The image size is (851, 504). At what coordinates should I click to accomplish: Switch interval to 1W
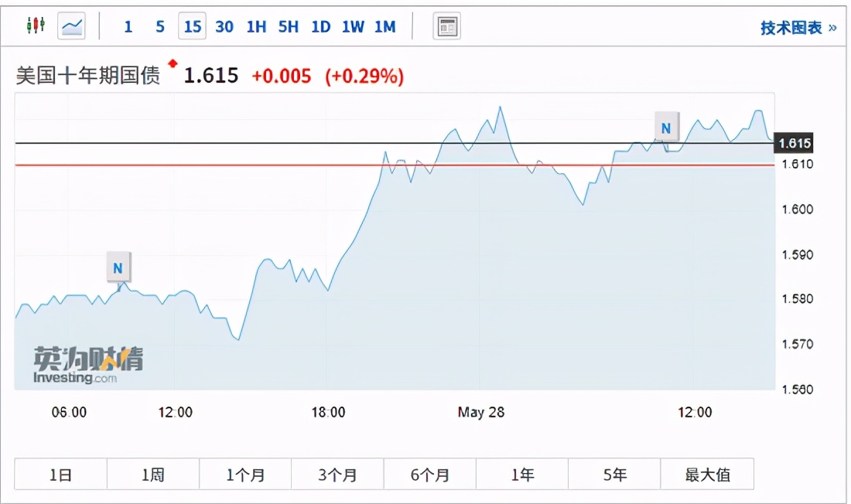coord(353,27)
